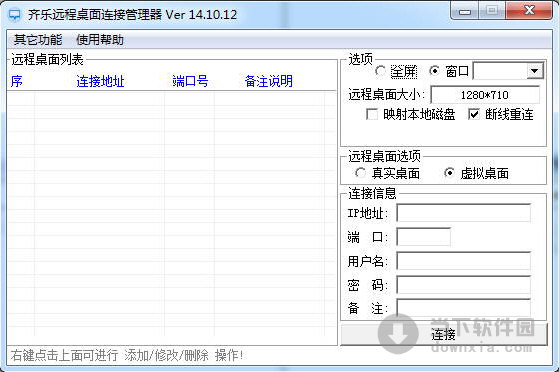Click the 端口 input field

[424, 237]
